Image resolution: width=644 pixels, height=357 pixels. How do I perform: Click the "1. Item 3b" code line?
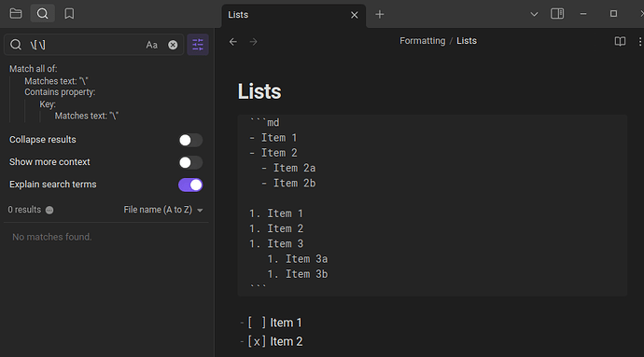pos(298,274)
